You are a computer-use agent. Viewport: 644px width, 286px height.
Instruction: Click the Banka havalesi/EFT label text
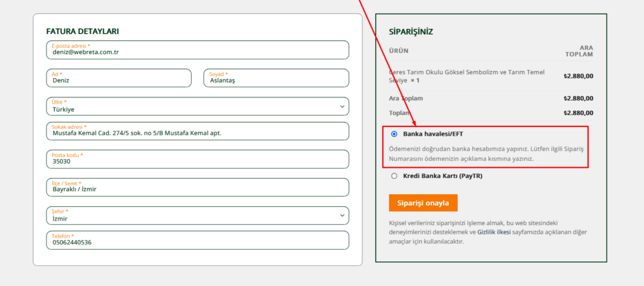click(x=433, y=134)
